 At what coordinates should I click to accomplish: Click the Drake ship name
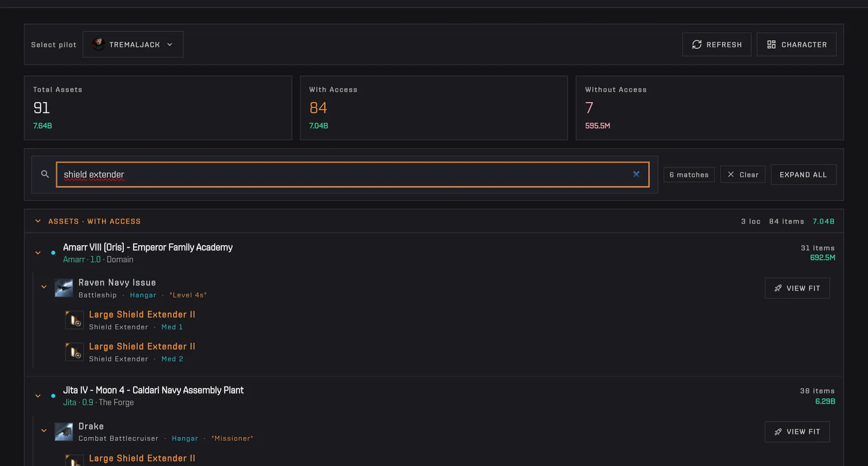tap(91, 426)
